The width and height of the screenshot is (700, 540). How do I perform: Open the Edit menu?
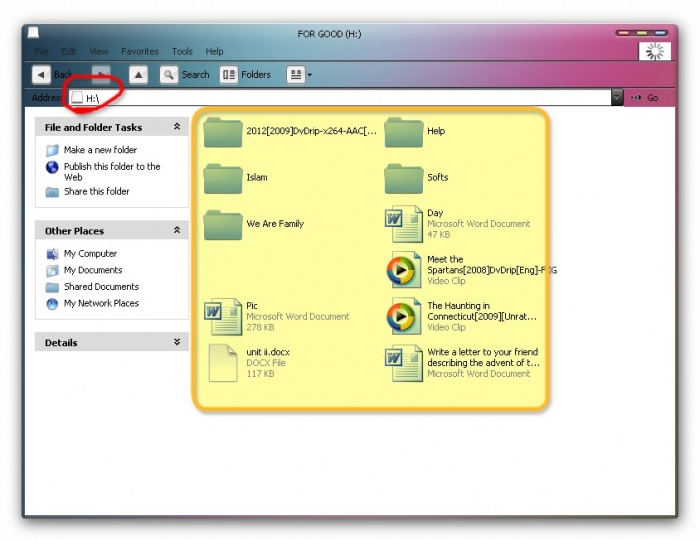[x=69, y=51]
